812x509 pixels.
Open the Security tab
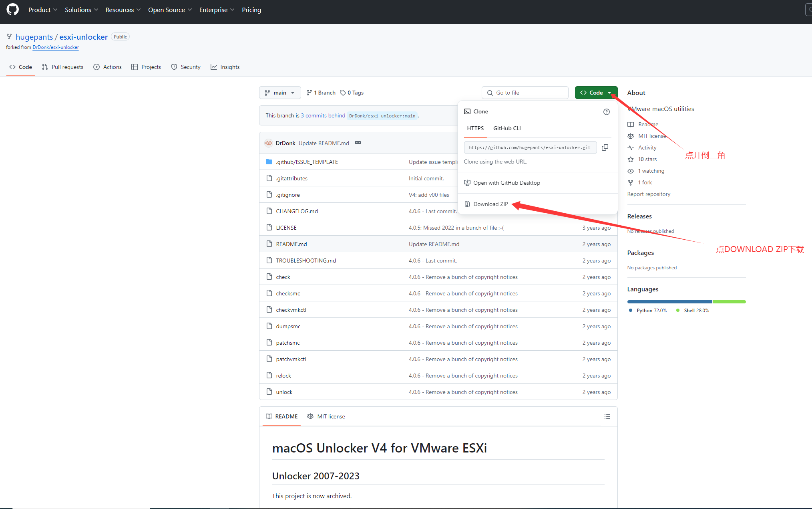pos(186,67)
